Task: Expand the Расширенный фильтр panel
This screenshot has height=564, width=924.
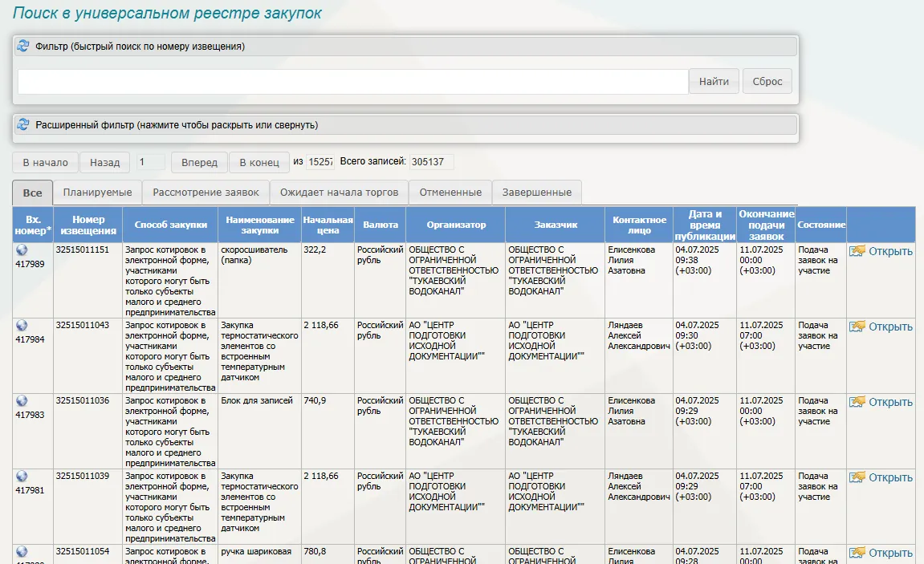Action: (x=177, y=125)
